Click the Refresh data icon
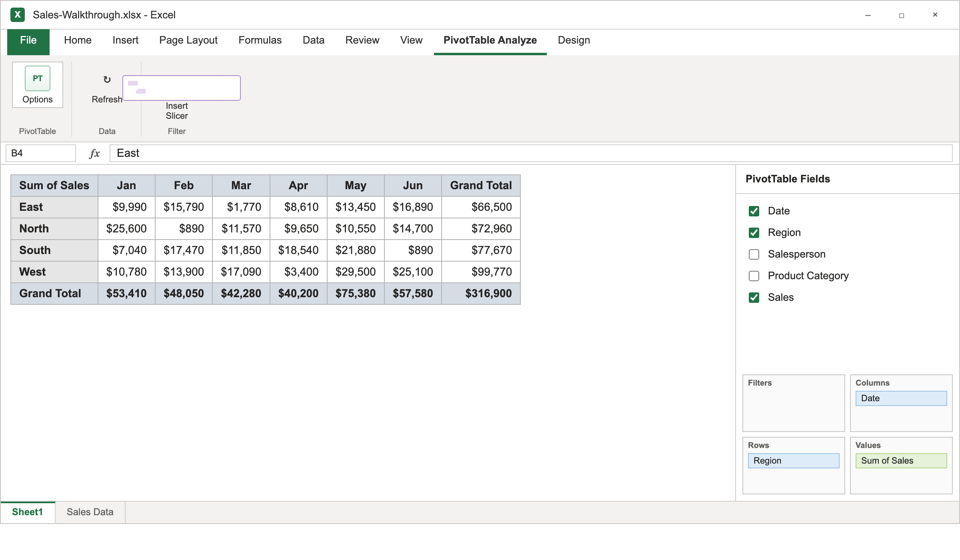This screenshot has height=560, width=960. tap(107, 80)
